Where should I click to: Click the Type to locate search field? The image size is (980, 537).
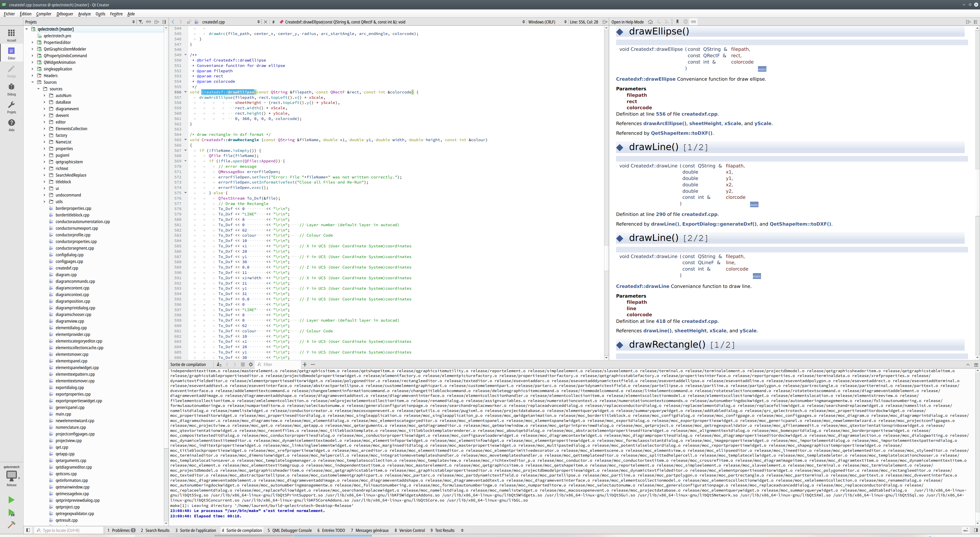click(70, 530)
